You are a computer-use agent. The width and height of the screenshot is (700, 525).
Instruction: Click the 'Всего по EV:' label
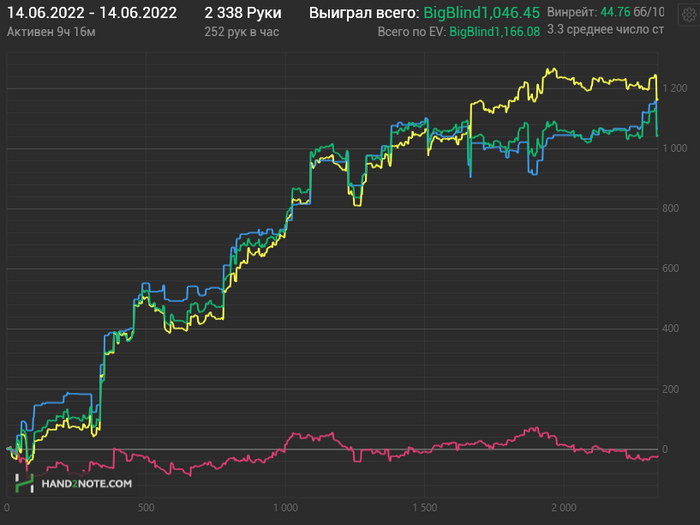coord(412,32)
